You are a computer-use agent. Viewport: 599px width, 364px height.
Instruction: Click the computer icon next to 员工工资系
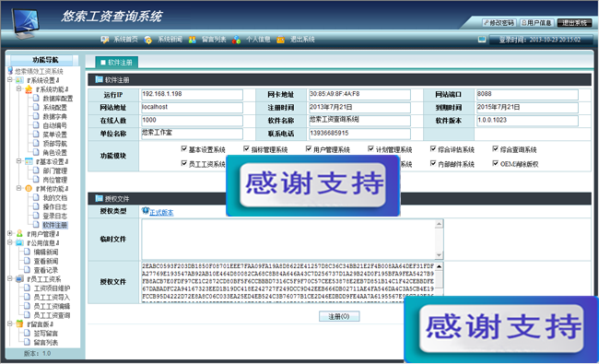click(19, 279)
